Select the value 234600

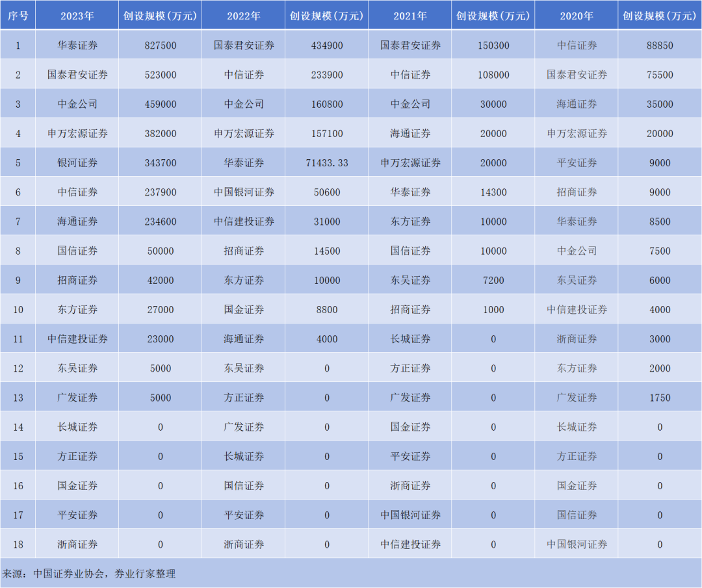click(x=161, y=222)
